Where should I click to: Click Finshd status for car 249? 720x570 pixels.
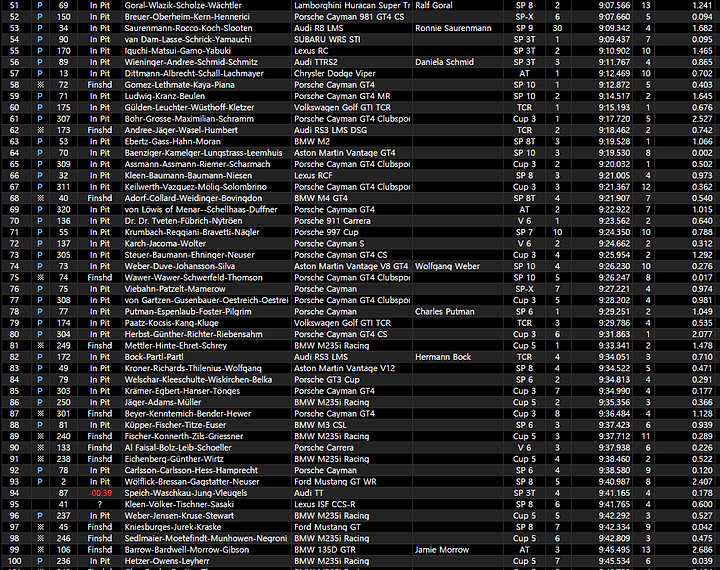click(x=100, y=346)
